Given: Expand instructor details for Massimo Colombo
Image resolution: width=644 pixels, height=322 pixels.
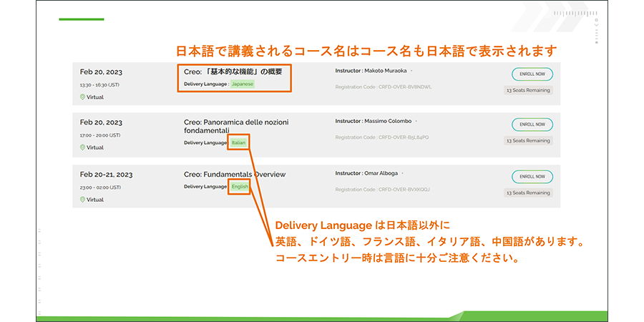Looking at the screenshot, I should point(416,122).
